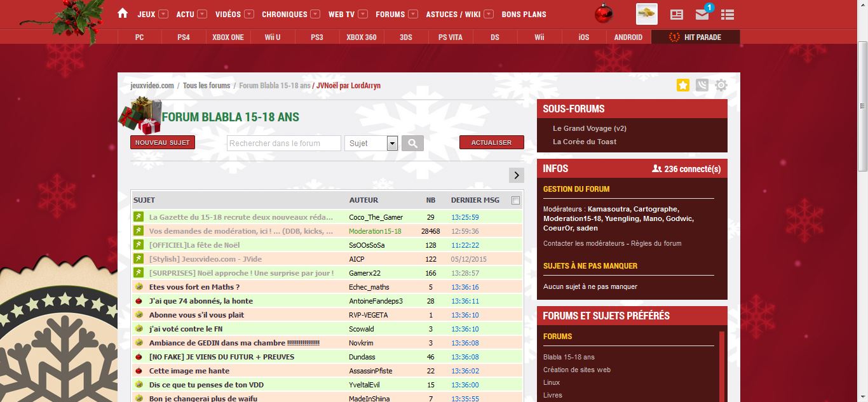Image resolution: width=868 pixels, height=402 pixels.
Task: Click topic icon beside j'ai voté contre le FN
Action: click(139, 328)
